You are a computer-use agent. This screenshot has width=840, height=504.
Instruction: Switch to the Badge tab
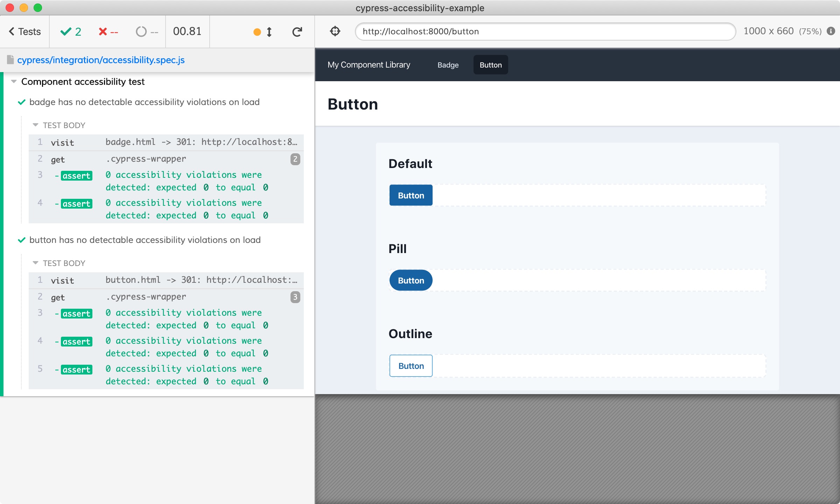coord(448,65)
